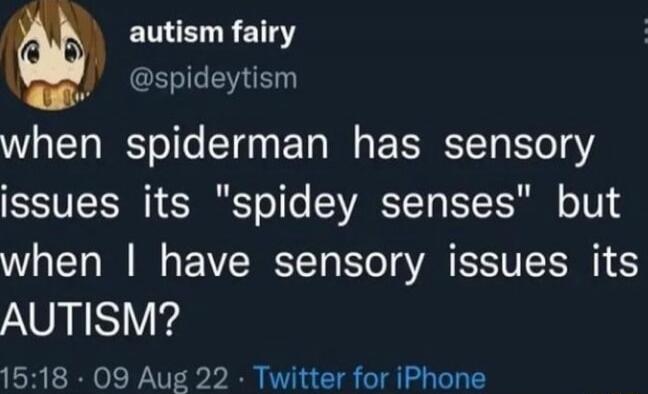Select the word has in the first line

coord(386,145)
